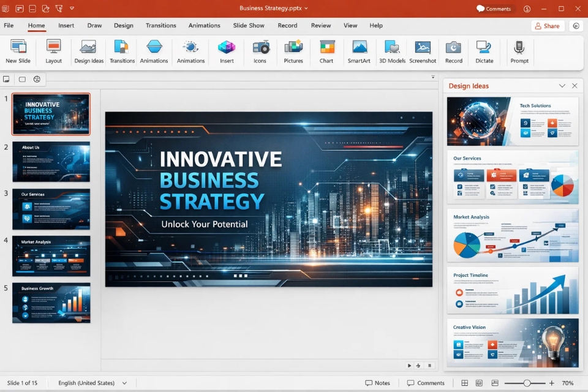Select the Market Analysis design idea
This screenshot has width=588, height=392.
(x=512, y=235)
